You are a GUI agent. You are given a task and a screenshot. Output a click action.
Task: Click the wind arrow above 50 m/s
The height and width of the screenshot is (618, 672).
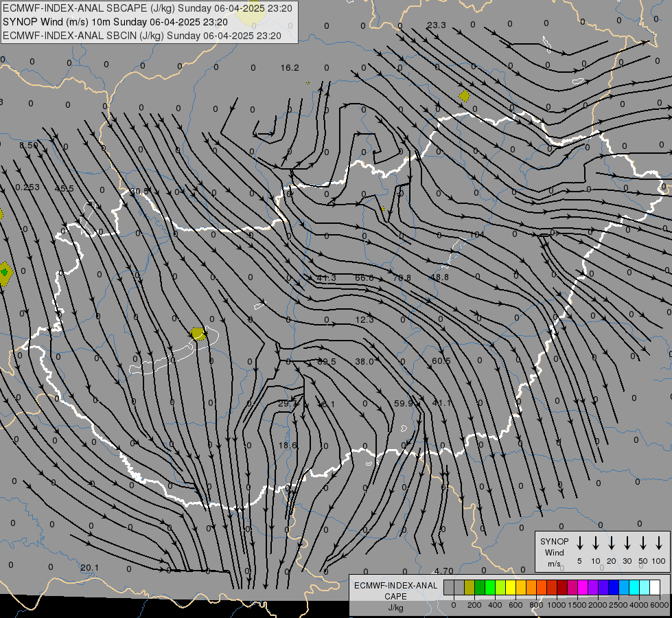click(643, 543)
